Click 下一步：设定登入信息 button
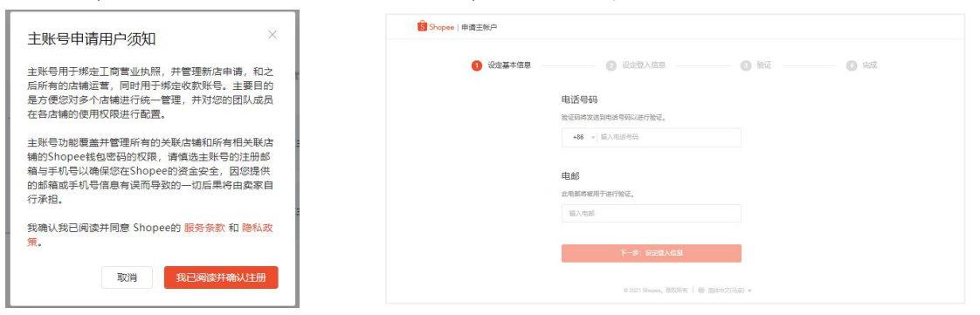The height and width of the screenshot is (315, 980). 652,253
